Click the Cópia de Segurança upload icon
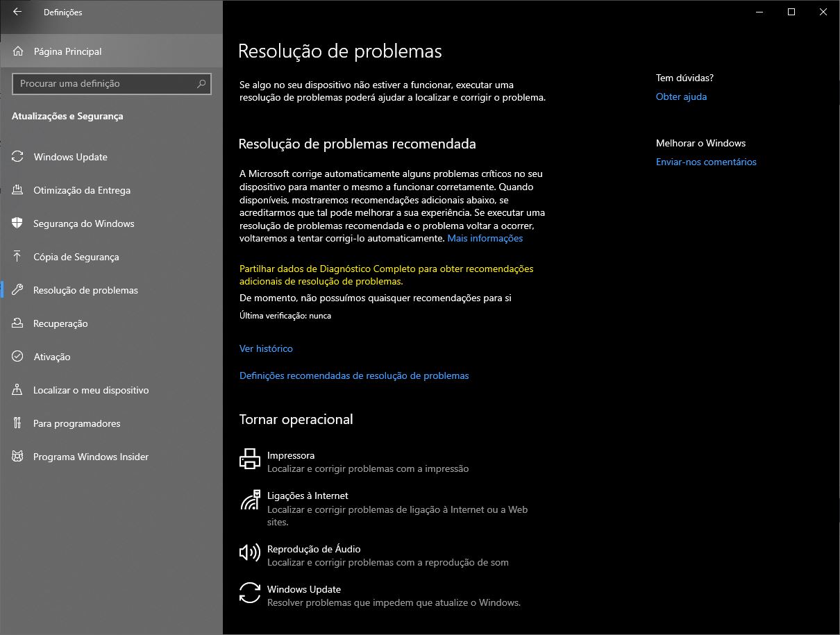 point(17,257)
